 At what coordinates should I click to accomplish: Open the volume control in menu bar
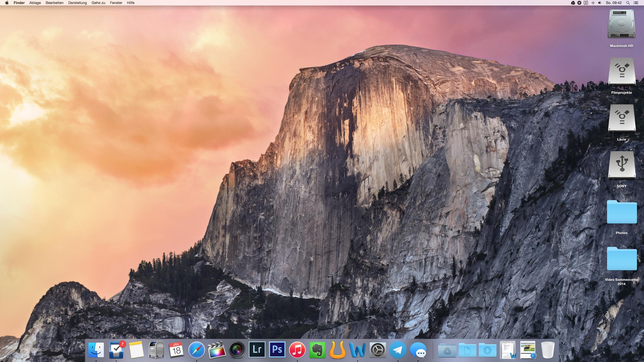600,3
